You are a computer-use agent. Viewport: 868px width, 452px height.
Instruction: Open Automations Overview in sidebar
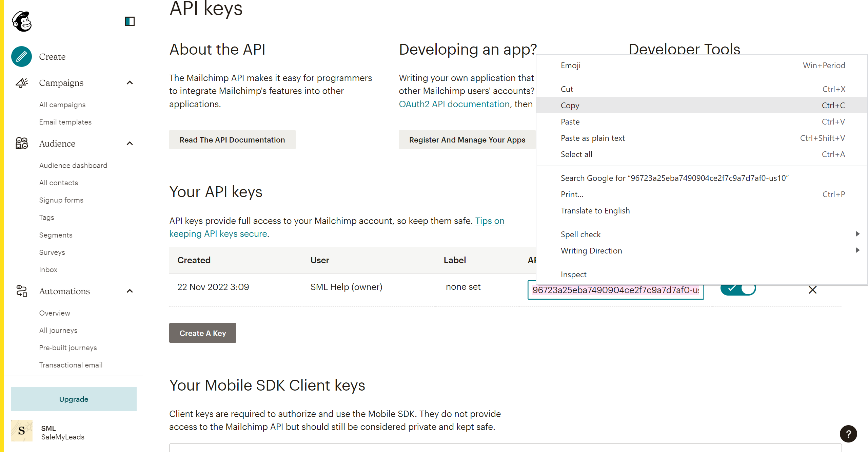click(55, 313)
